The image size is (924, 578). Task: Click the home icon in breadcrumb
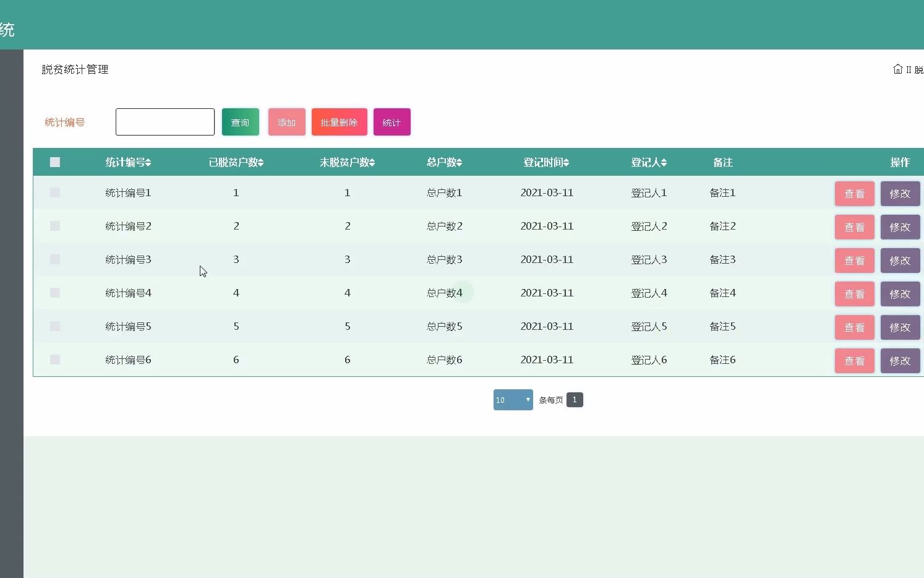898,69
